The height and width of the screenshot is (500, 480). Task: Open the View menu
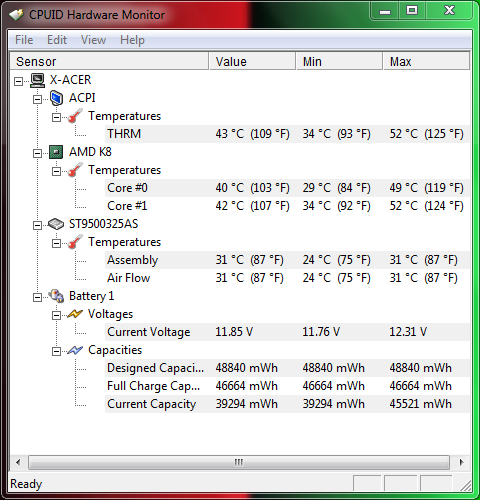(93, 40)
